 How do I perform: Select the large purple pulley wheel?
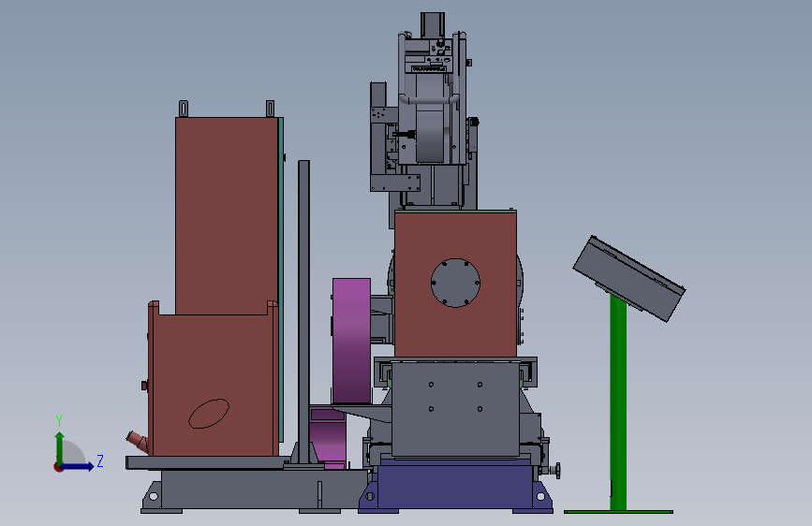(351, 342)
